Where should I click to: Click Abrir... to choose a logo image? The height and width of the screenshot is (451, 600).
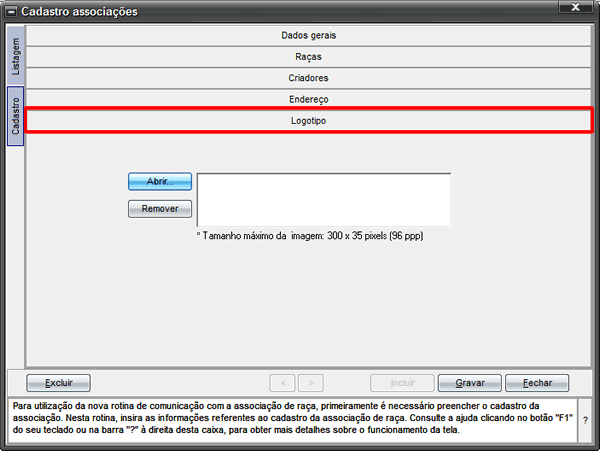(160, 181)
